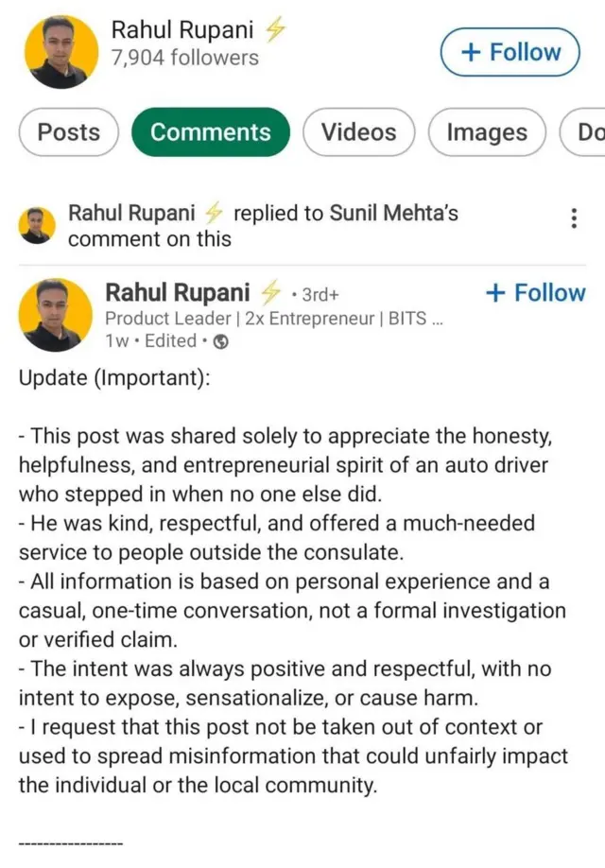Screen dimensions: 605x868
Task: Click the Update (Important) comment text
Action: click(x=115, y=377)
